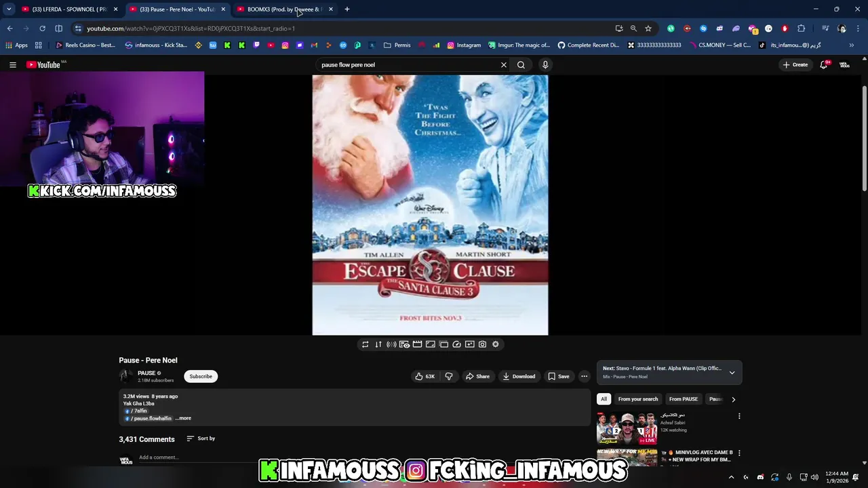Open the tab search dropdown arrow

(9, 9)
